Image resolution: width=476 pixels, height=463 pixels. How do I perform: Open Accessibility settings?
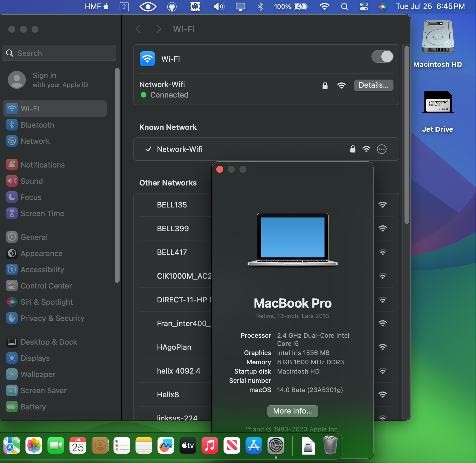(x=55, y=269)
